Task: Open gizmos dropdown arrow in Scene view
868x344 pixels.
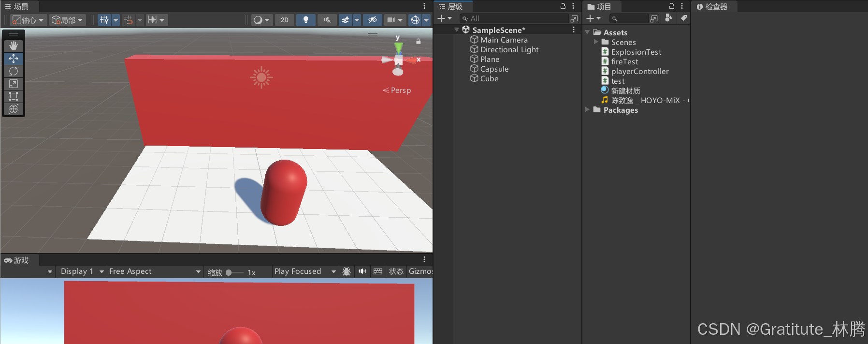Action: (426, 20)
